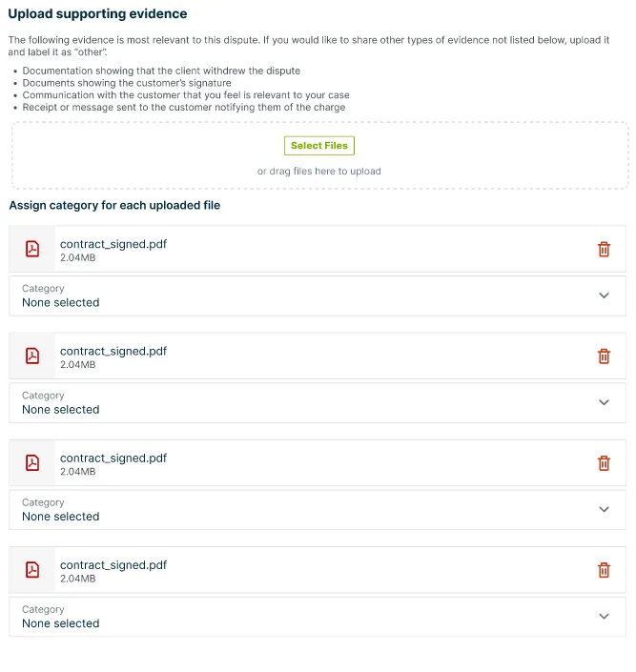Open the Category dropdown for the second file
Viewport: 636px width, 672px height.
click(x=318, y=403)
